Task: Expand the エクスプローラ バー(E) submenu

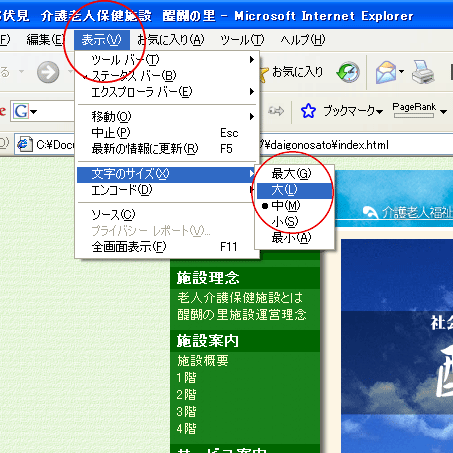Action: pos(168,92)
